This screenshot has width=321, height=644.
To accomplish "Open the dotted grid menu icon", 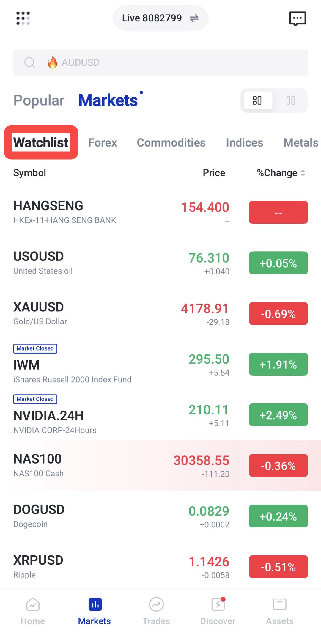I will [x=23, y=18].
